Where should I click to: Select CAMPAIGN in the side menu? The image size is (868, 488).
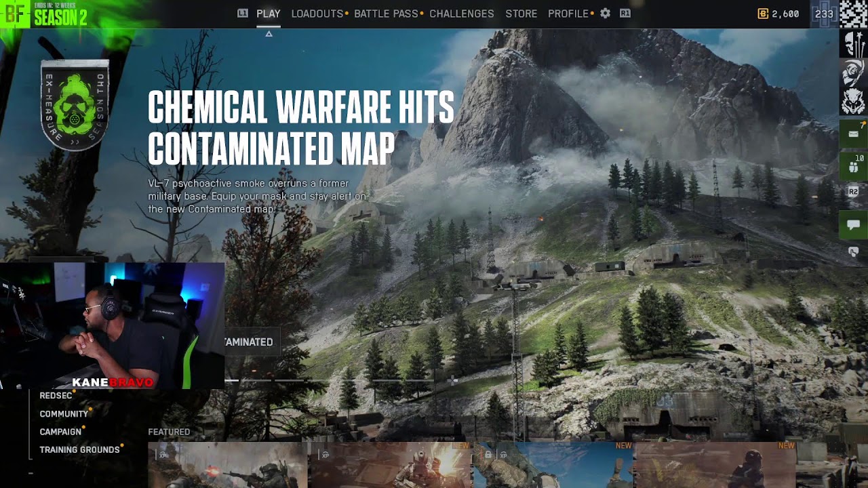coord(60,432)
